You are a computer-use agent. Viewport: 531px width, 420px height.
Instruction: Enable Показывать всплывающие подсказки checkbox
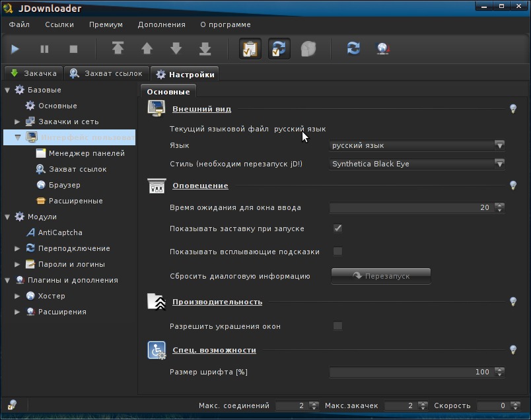337,252
